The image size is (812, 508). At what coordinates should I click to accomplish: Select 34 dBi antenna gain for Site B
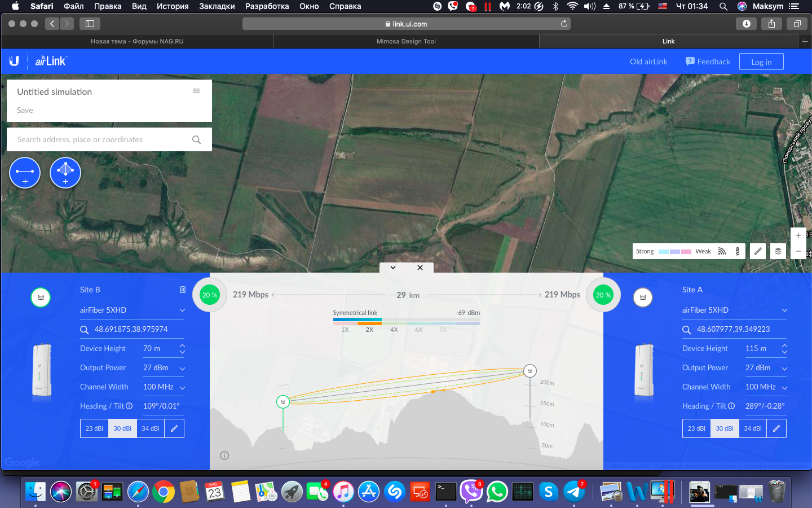click(x=150, y=428)
